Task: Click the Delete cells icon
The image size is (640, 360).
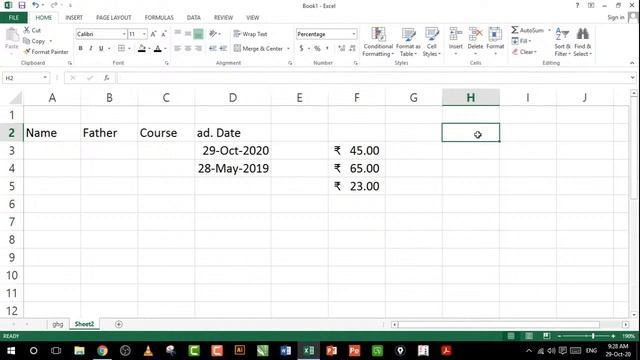Action: coord(475,34)
